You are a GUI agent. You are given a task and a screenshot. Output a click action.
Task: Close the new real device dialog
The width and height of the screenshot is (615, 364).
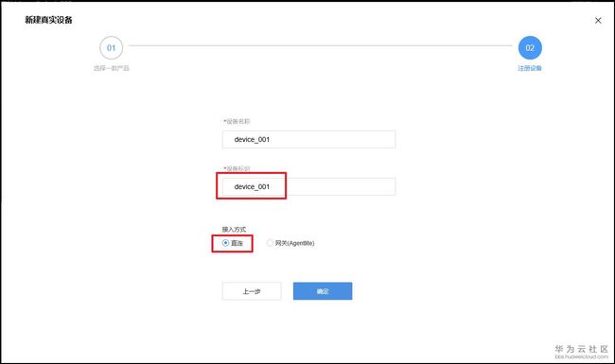point(598,21)
